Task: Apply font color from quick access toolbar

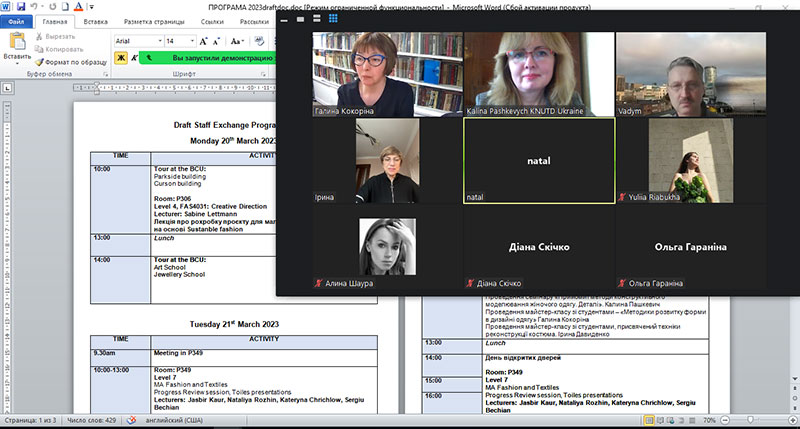Action: pos(78,7)
